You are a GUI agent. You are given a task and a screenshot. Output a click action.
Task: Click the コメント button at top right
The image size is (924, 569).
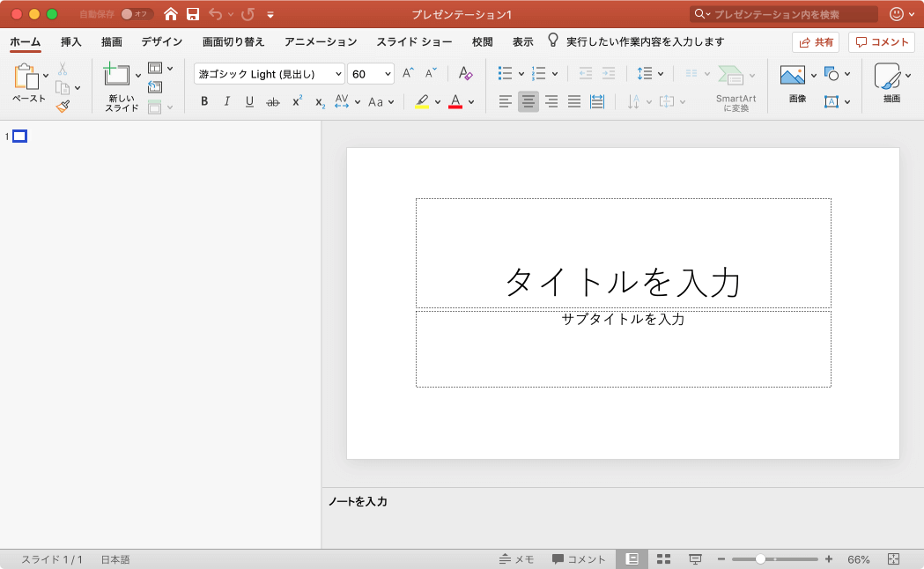click(881, 42)
